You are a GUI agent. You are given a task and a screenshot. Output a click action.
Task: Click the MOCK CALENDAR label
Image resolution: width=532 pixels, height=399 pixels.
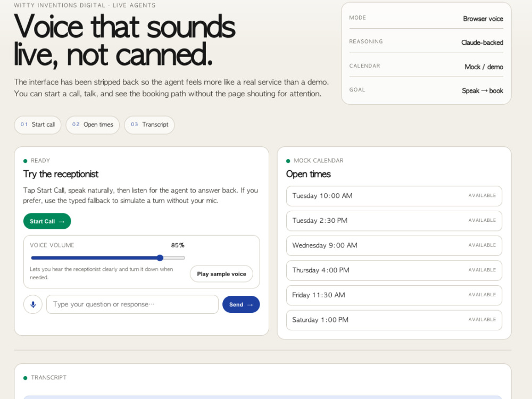pyautogui.click(x=318, y=161)
